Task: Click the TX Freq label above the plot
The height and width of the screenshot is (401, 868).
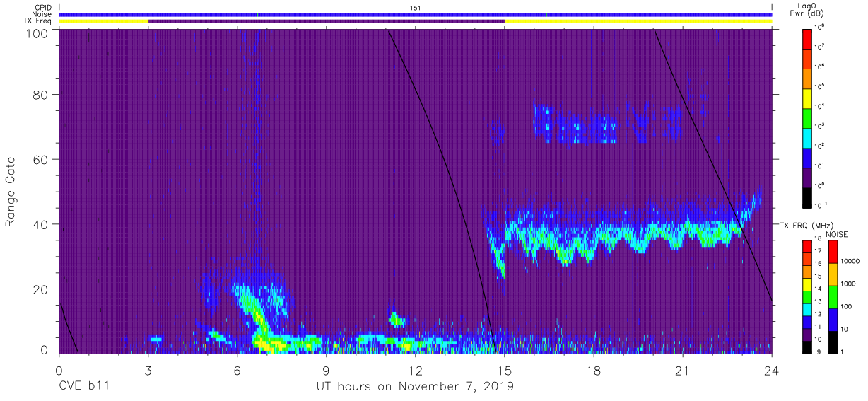Action: pyautogui.click(x=37, y=21)
